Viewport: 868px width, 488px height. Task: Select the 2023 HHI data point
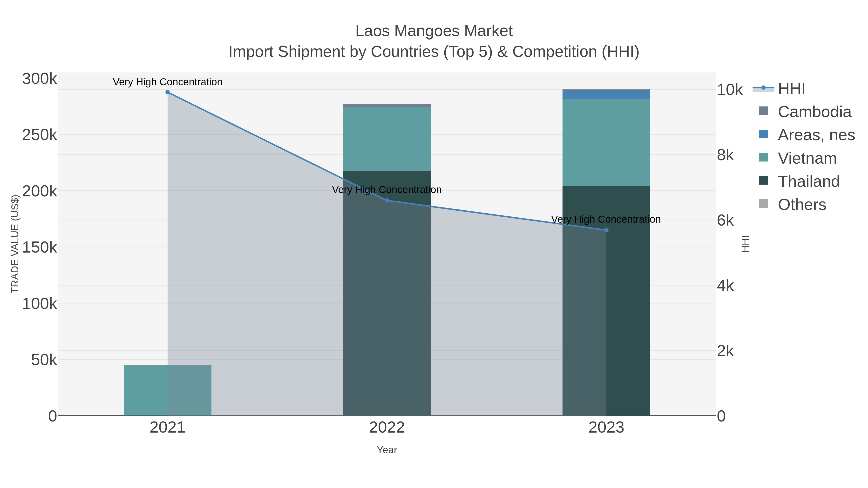point(606,230)
